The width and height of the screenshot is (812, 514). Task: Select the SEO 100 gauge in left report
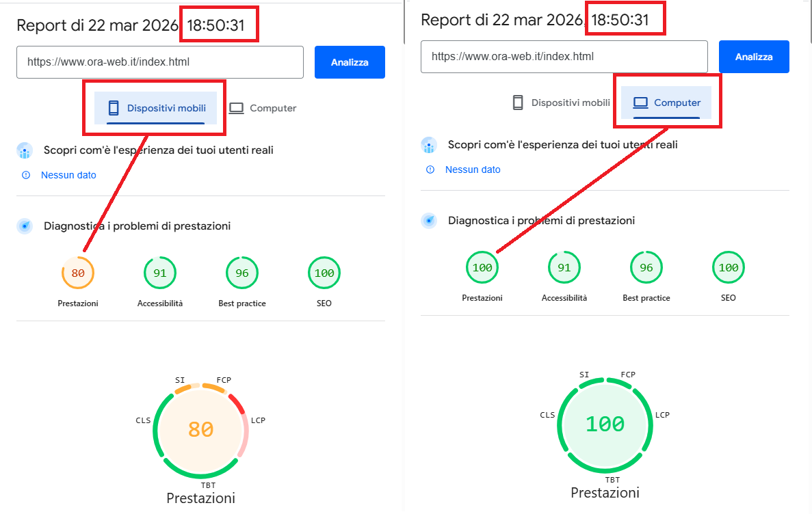pos(324,273)
